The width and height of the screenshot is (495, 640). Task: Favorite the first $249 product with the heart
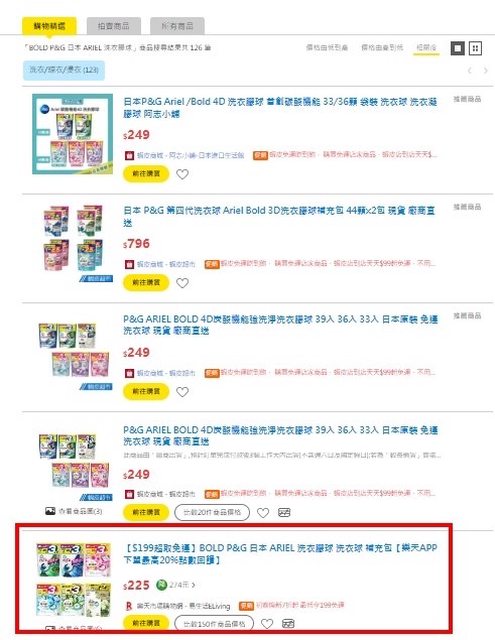click(x=182, y=174)
